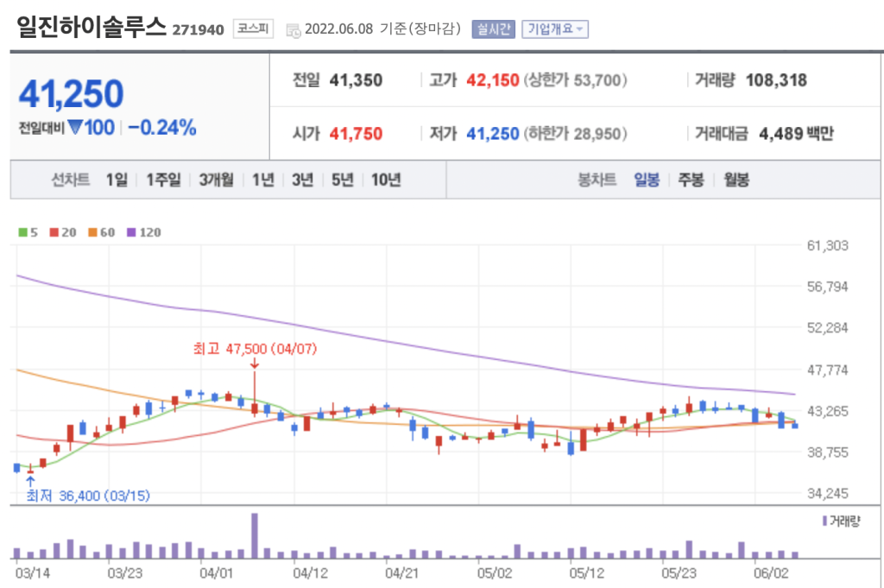
Task: Show the 1년 line chart
Action: point(263,180)
